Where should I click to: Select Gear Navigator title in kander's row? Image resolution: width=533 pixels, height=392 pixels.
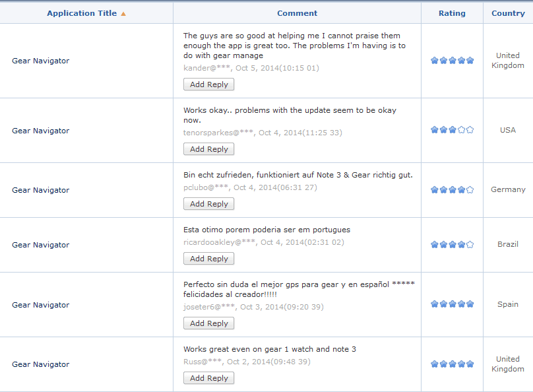(x=41, y=61)
